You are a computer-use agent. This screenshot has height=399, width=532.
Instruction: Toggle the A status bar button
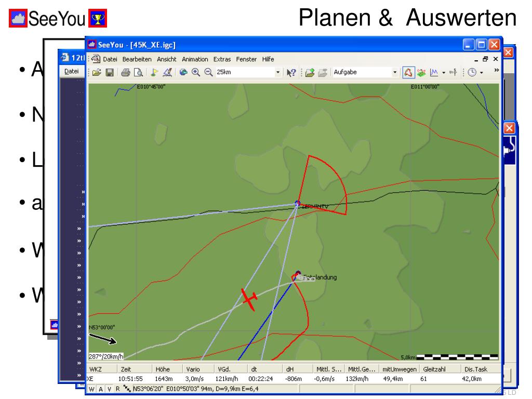tap(101, 389)
